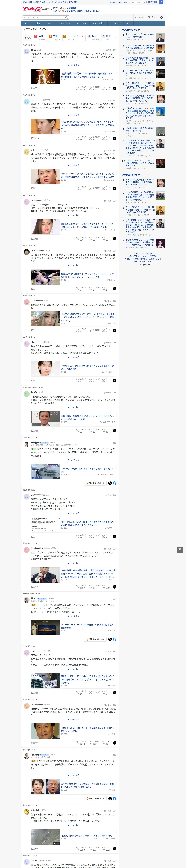Open 返信25件 replies link
Image resolution: width=186 pixels, height=868 pixels.
[x=35, y=88]
